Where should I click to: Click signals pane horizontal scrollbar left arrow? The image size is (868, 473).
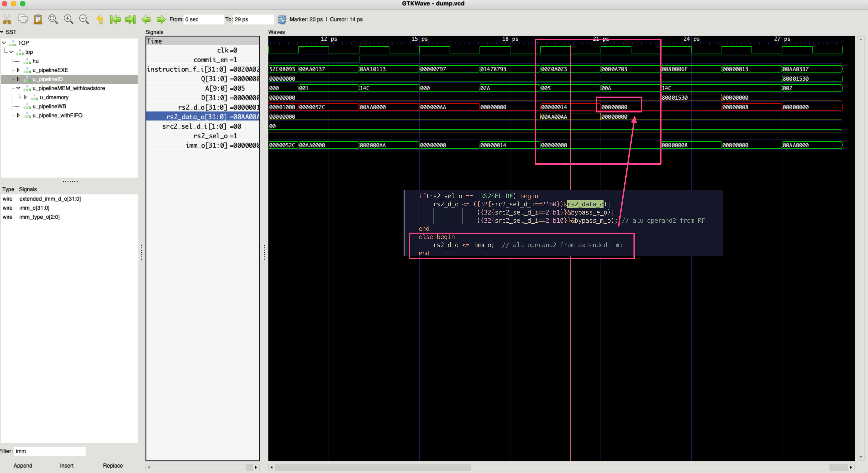click(x=149, y=467)
